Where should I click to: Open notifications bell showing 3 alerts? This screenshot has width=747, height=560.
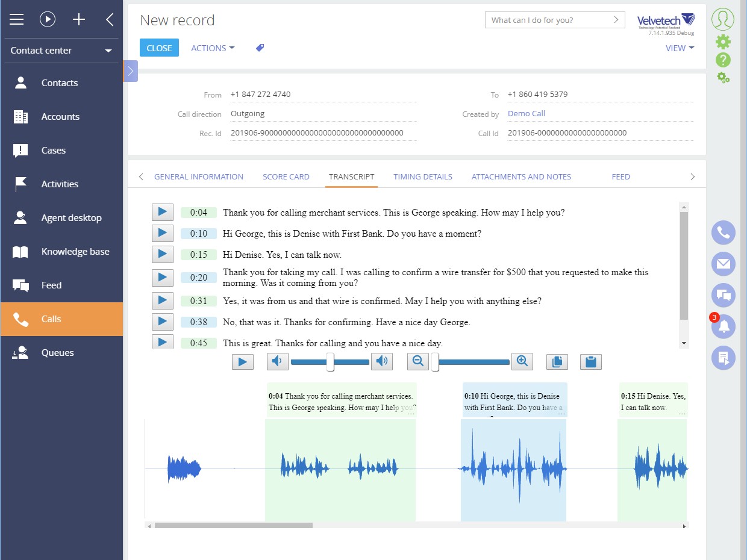[722, 326]
